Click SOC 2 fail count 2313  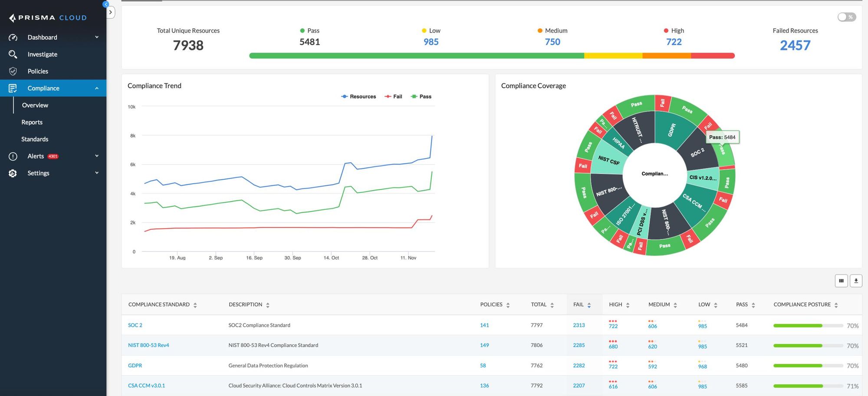click(579, 325)
